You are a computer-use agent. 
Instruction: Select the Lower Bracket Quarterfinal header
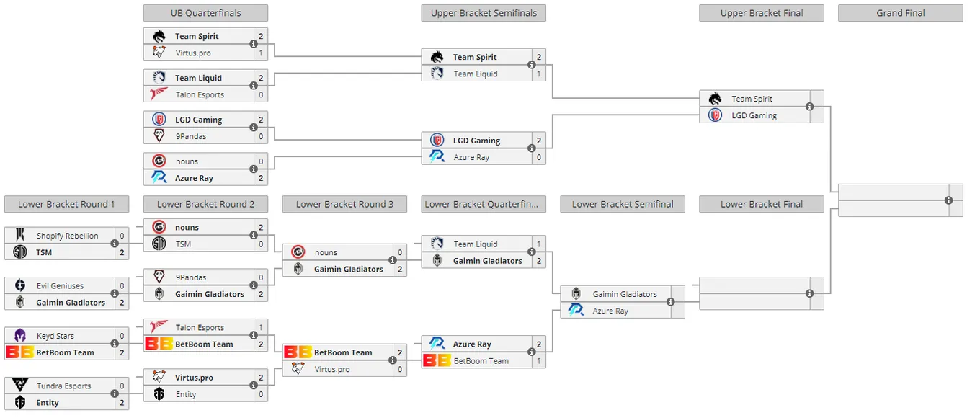pyautogui.click(x=484, y=204)
